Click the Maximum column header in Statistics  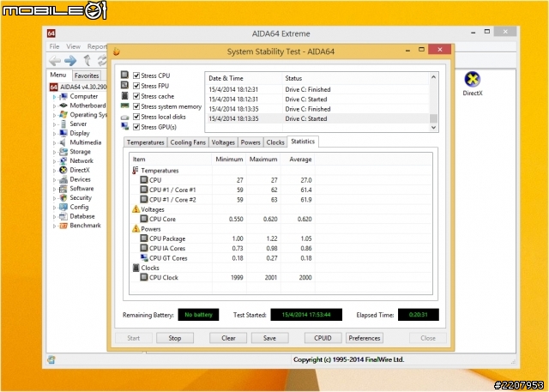click(x=263, y=160)
